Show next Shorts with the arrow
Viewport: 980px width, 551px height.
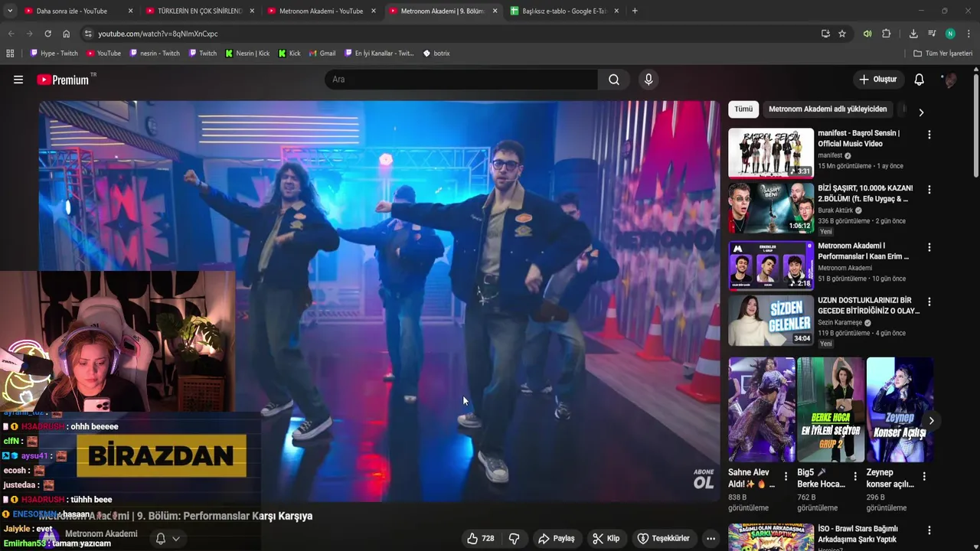pyautogui.click(x=931, y=421)
